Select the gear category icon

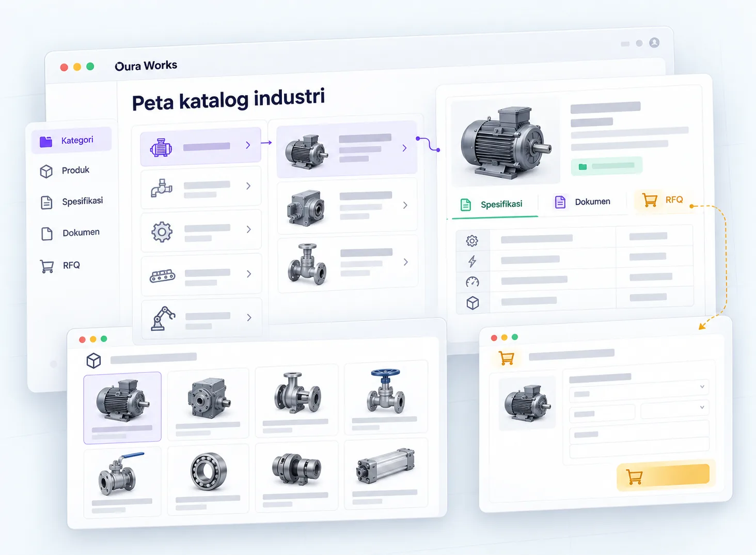pos(162,232)
